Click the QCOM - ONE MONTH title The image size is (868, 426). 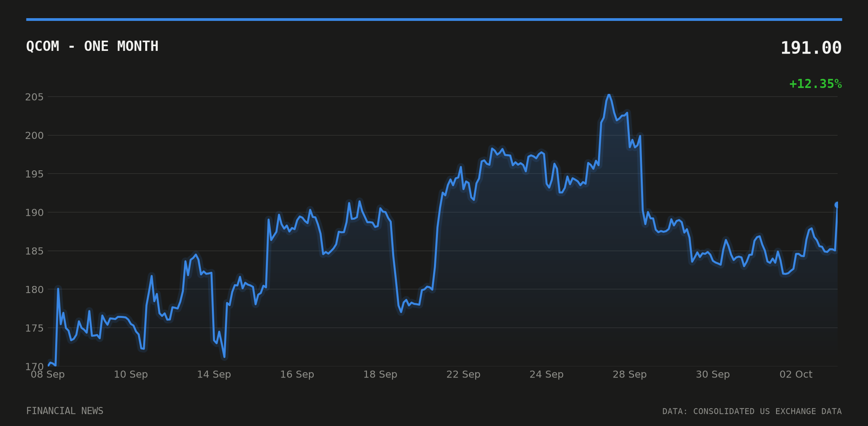92,47
